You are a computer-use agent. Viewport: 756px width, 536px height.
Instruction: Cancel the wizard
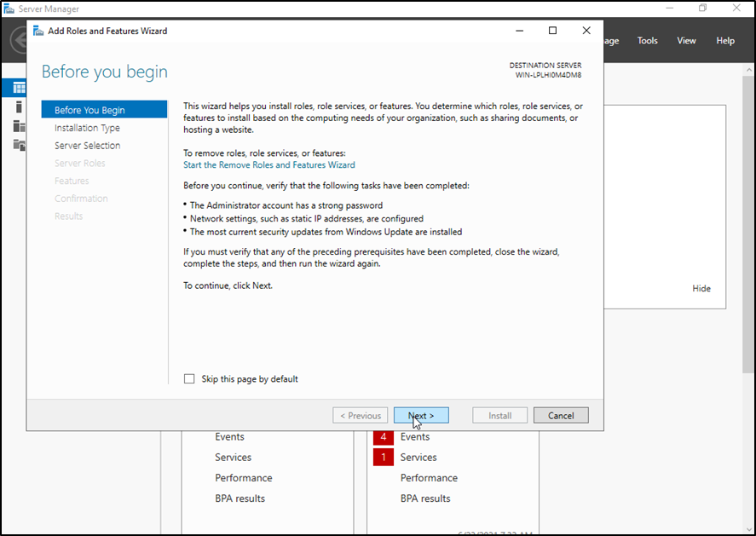[561, 416]
